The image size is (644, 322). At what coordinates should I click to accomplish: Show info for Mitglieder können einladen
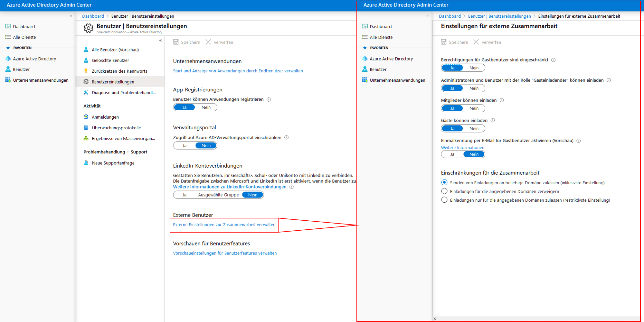pyautogui.click(x=502, y=100)
